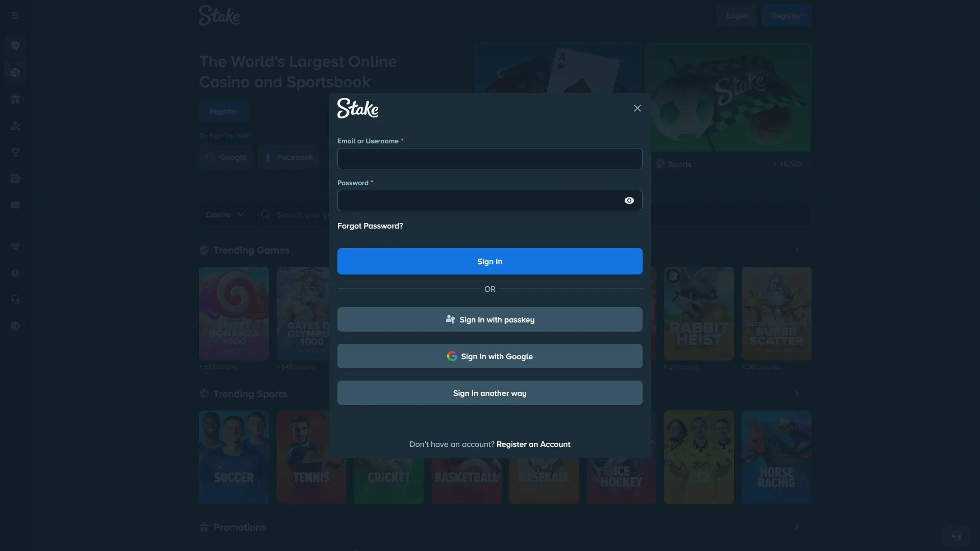This screenshot has height=551, width=980.
Task: Click the Google logo in sign-in button
Action: pos(452,356)
